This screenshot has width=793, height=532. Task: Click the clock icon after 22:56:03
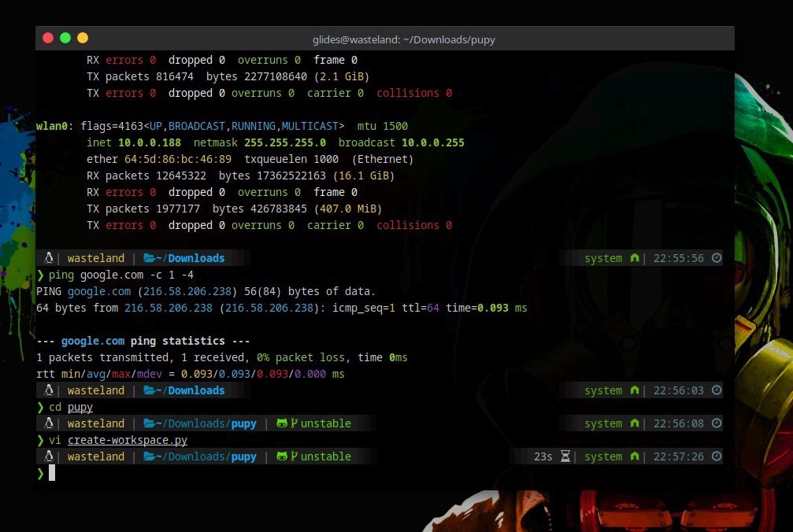[716, 390]
